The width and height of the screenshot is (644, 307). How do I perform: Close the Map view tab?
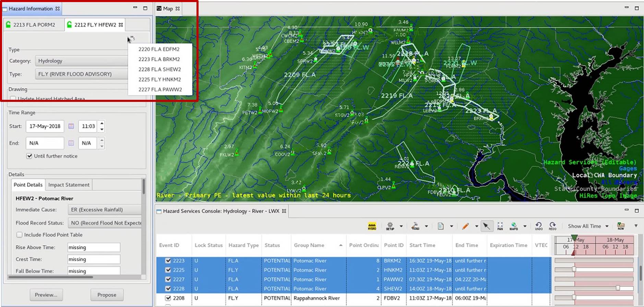[177, 9]
